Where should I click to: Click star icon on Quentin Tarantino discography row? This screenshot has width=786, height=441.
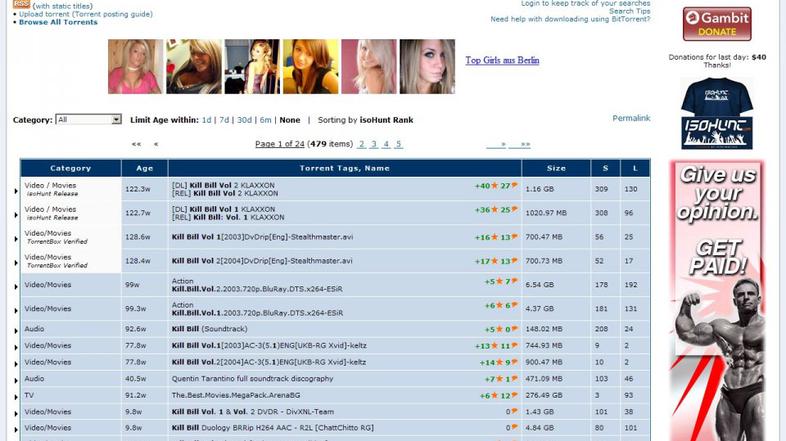499,379
